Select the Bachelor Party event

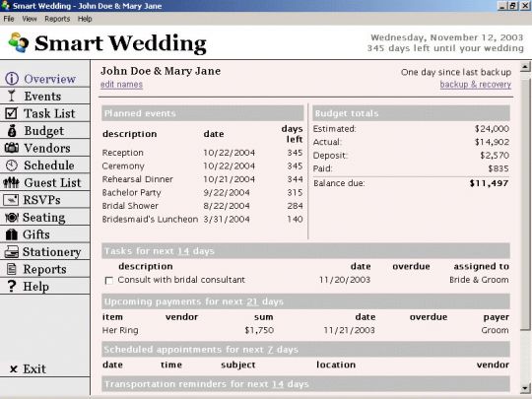click(x=202, y=192)
